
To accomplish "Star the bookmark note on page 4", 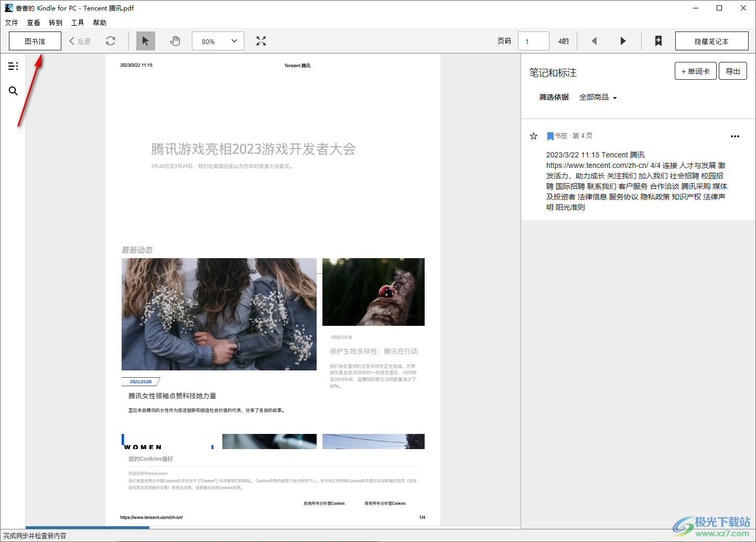I will pyautogui.click(x=534, y=136).
